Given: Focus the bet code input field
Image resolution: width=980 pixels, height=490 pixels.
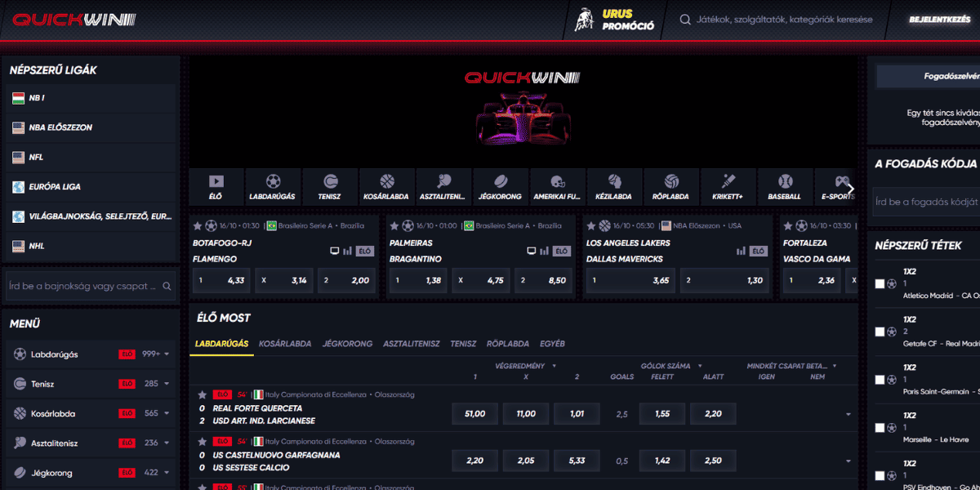Looking at the screenshot, I should coord(927,201).
